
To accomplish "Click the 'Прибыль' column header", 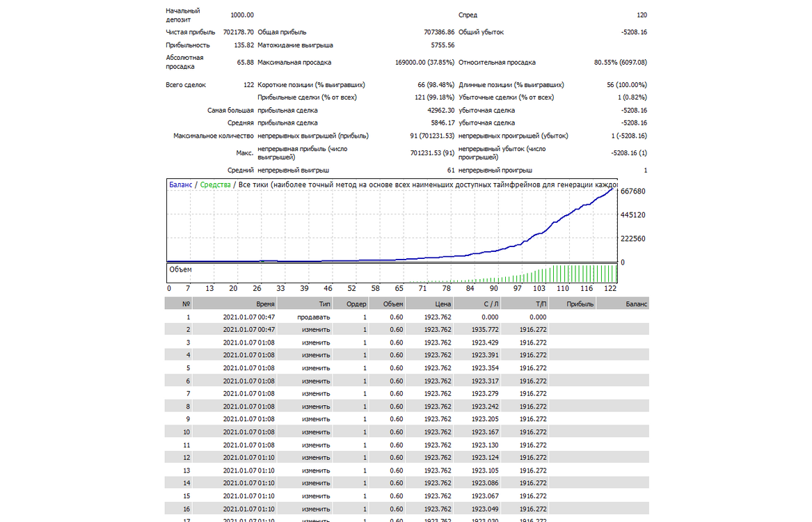I will pyautogui.click(x=572, y=304).
